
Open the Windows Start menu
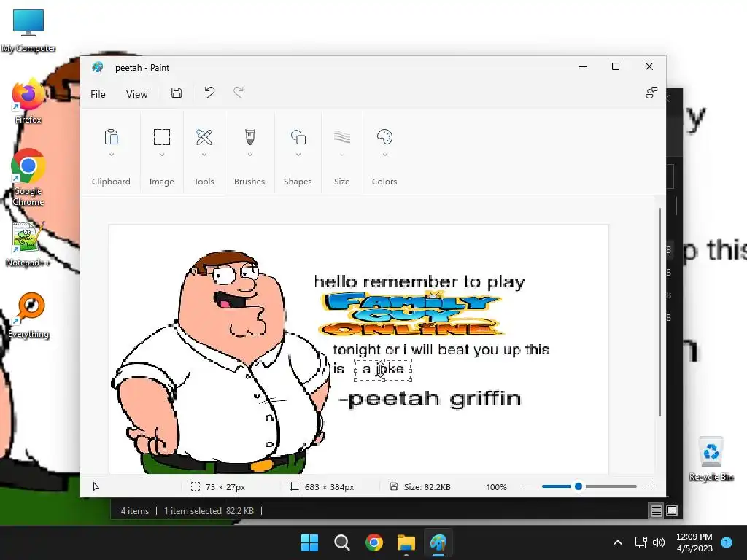tap(309, 542)
